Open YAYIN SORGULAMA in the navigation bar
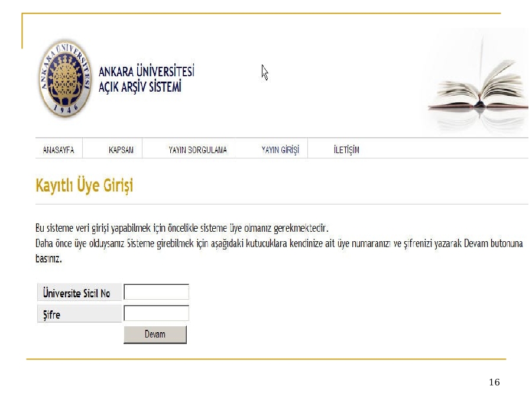This screenshot has height=399, width=532. (x=198, y=150)
